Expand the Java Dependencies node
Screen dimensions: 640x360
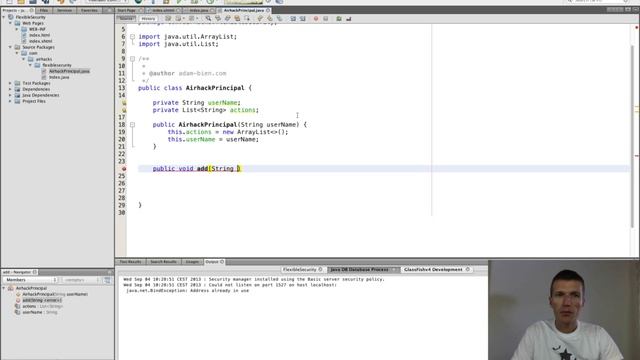[10, 95]
